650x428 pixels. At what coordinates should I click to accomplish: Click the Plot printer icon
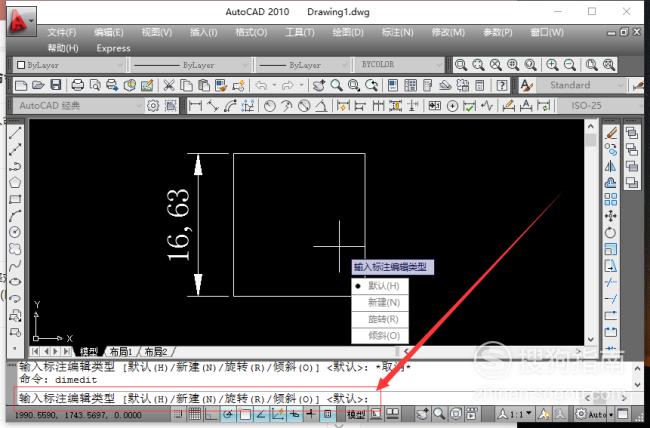(78, 85)
